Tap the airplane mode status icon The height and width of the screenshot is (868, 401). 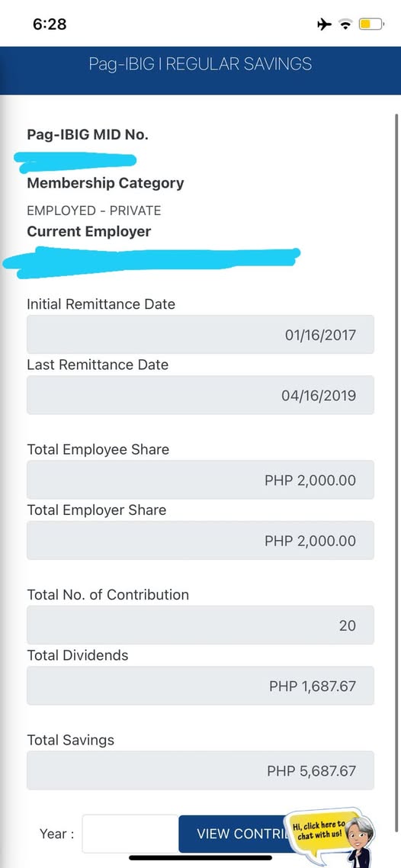(324, 24)
